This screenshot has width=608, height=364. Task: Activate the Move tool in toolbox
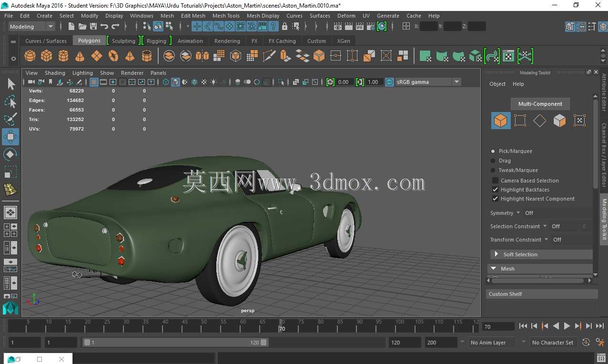tap(10, 137)
